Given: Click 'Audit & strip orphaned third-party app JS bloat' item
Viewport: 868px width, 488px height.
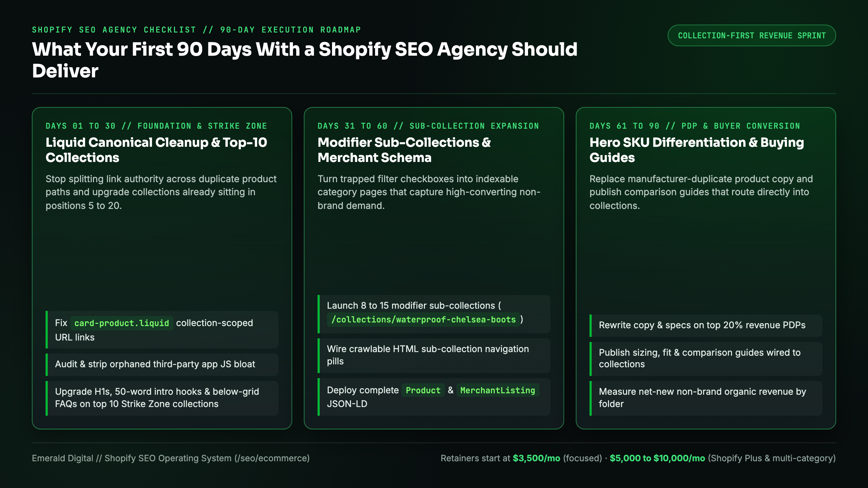Looking at the screenshot, I should (162, 364).
